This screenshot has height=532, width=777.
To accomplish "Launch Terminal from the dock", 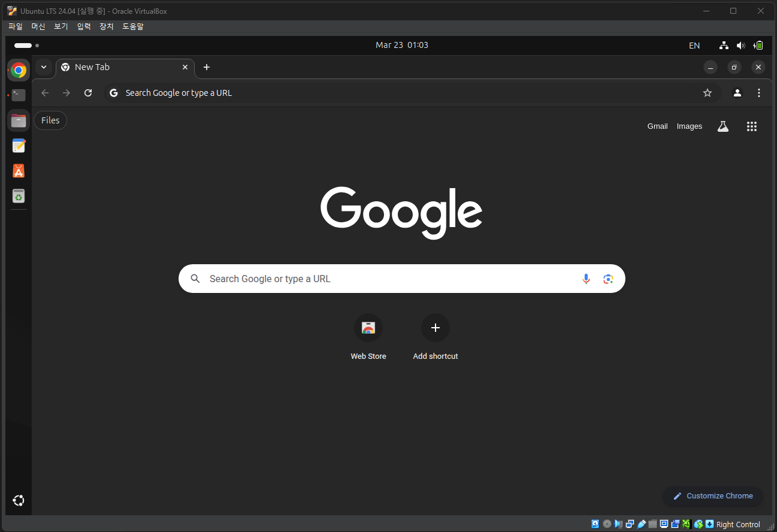I will 19,95.
